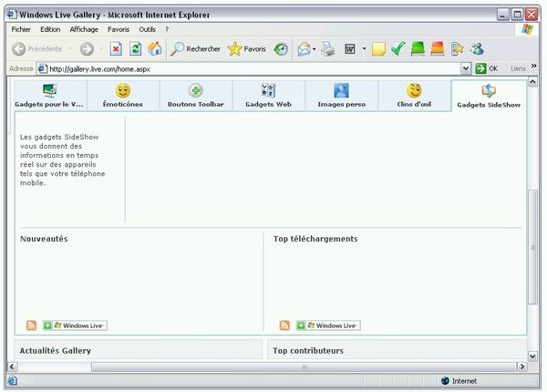Click the forward navigation arrow

tap(87, 49)
